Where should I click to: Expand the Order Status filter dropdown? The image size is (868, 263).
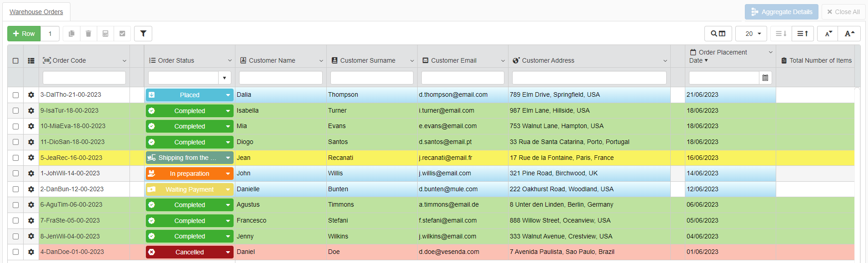point(224,78)
